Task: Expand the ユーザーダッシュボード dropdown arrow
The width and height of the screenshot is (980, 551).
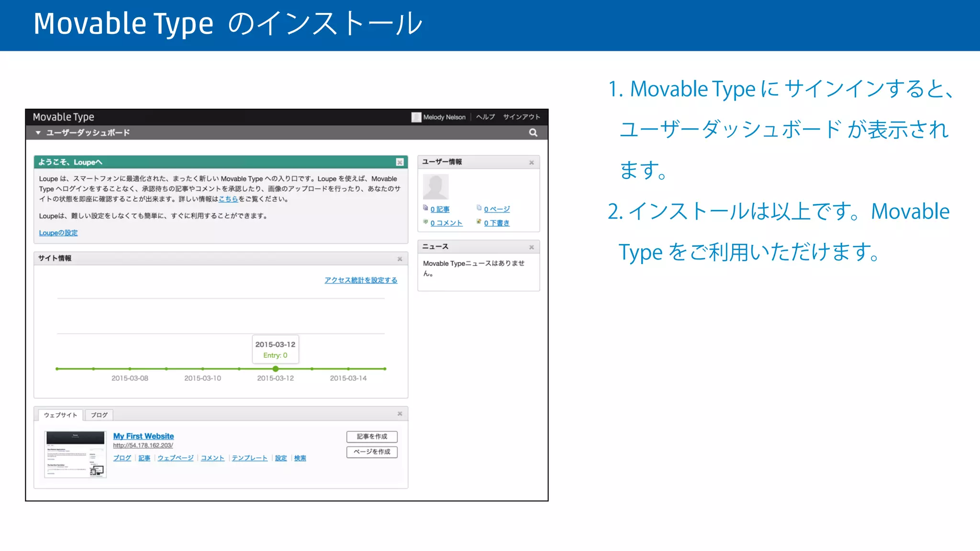Action: point(38,132)
